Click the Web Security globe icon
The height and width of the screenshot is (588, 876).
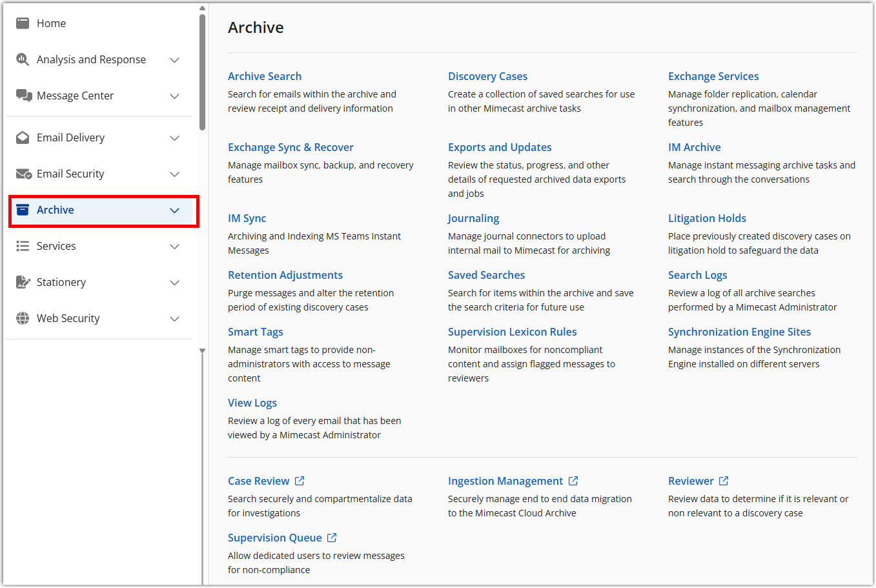(x=23, y=318)
